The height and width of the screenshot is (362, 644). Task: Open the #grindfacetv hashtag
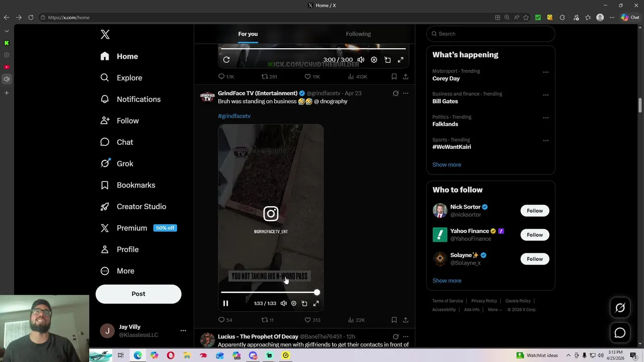pyautogui.click(x=234, y=116)
